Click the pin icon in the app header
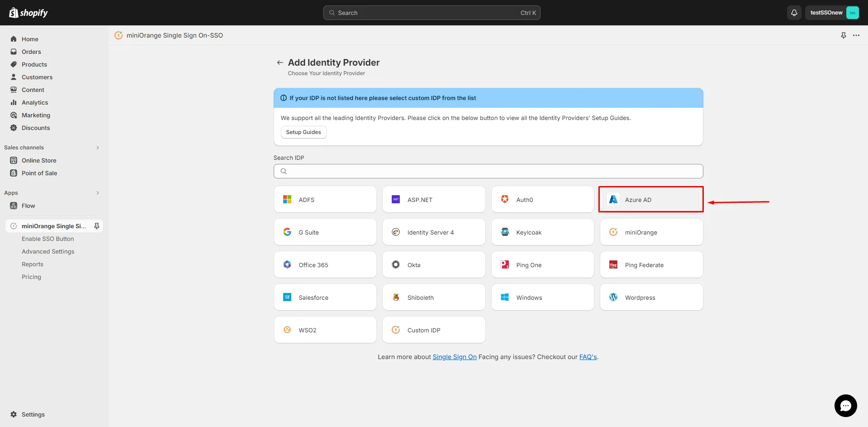The image size is (868, 427). 844,35
